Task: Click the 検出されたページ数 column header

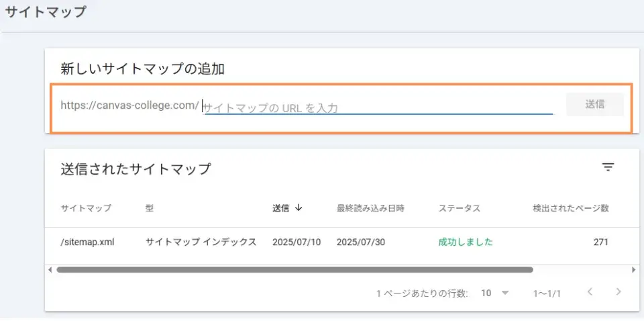Action: pyautogui.click(x=571, y=208)
